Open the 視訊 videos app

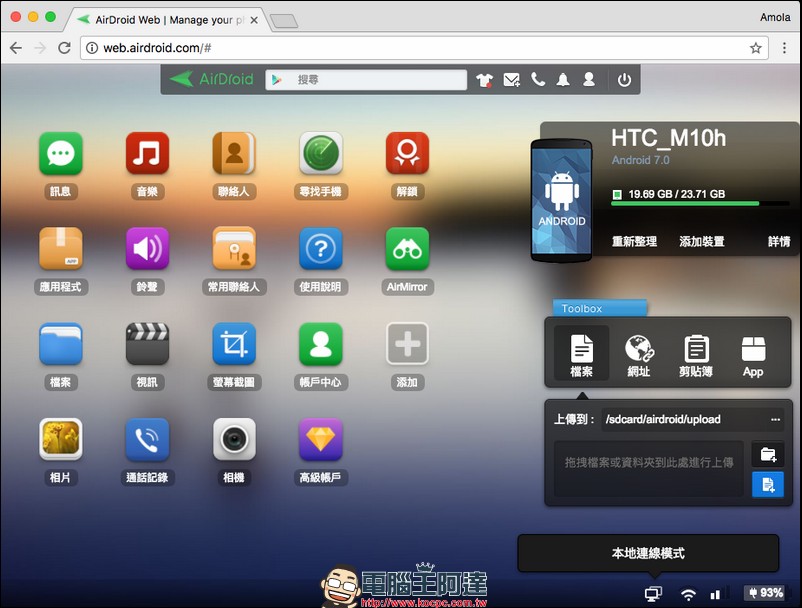click(147, 344)
